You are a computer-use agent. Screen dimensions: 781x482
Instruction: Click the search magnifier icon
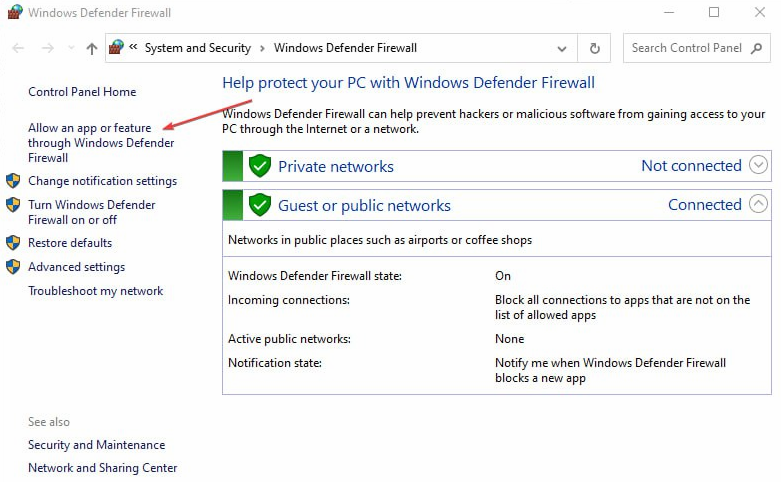[756, 48]
